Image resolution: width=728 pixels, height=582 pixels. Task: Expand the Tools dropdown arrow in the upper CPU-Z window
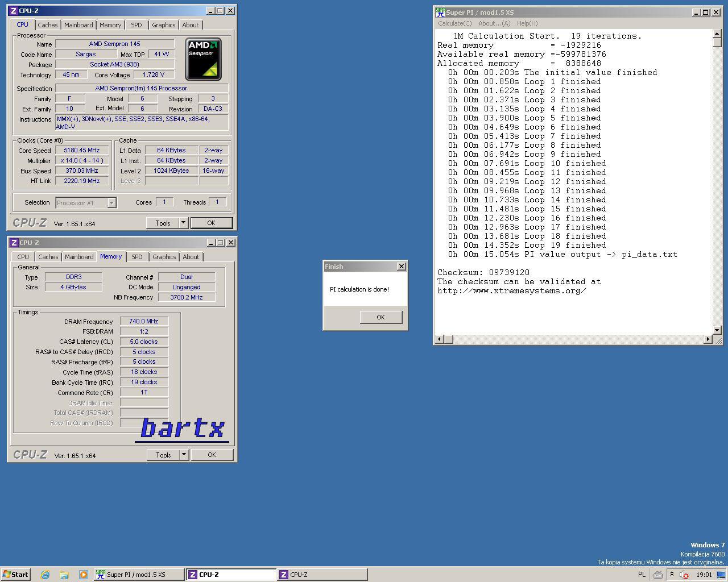coord(184,223)
